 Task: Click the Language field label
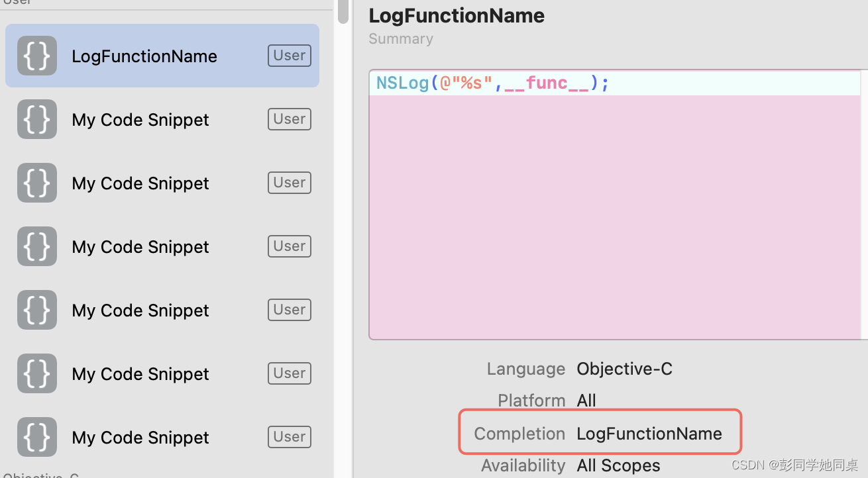[x=526, y=369]
